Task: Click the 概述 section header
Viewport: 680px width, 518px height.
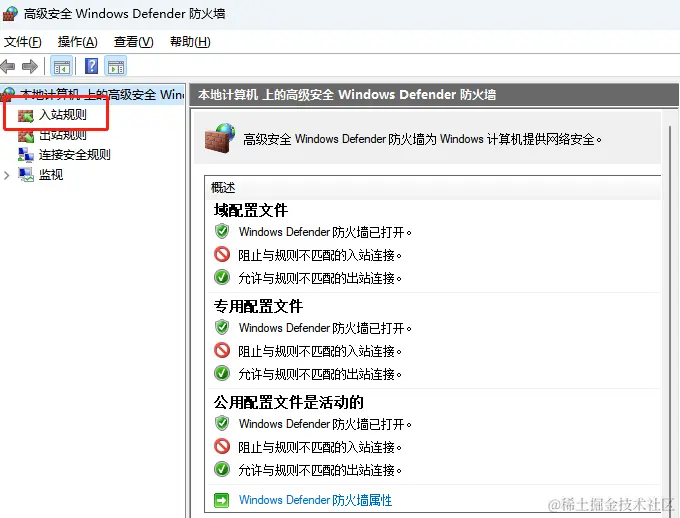Action: [x=223, y=188]
